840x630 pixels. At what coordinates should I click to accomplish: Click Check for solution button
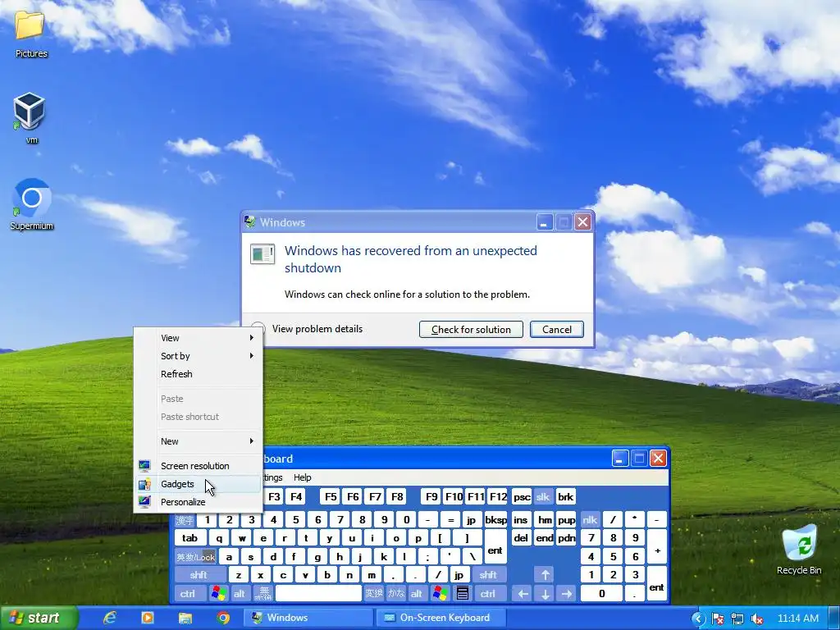pyautogui.click(x=471, y=330)
